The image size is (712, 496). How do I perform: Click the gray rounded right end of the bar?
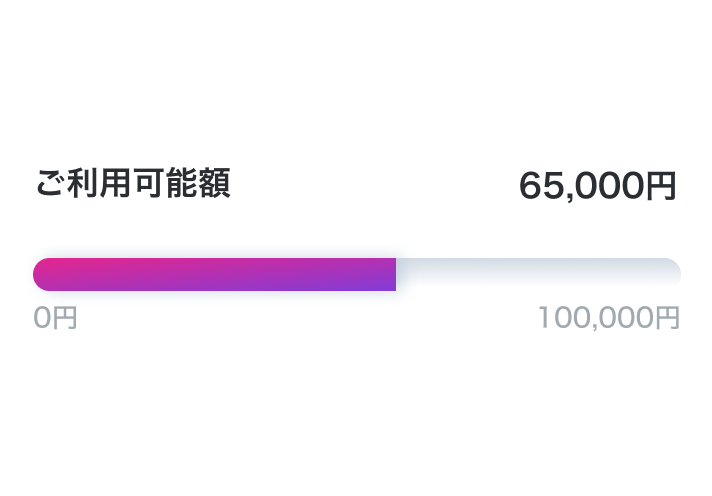click(672, 272)
